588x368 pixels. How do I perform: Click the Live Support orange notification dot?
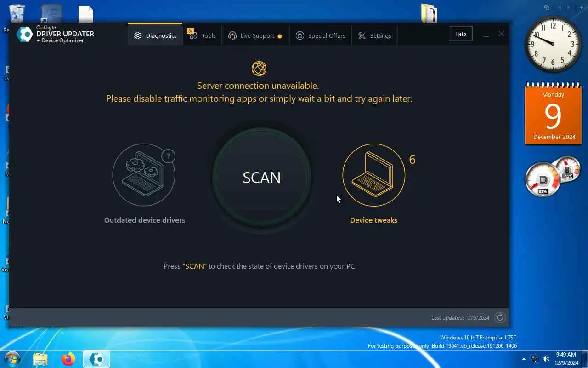280,36
